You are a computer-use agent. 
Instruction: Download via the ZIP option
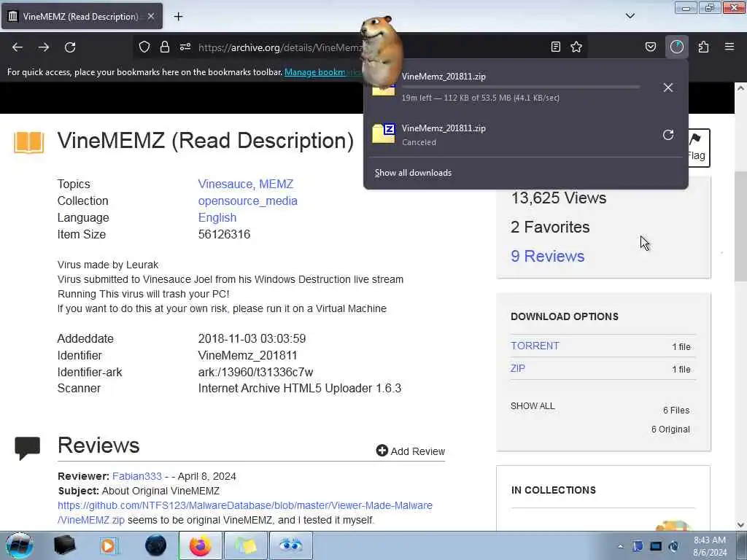coord(518,368)
